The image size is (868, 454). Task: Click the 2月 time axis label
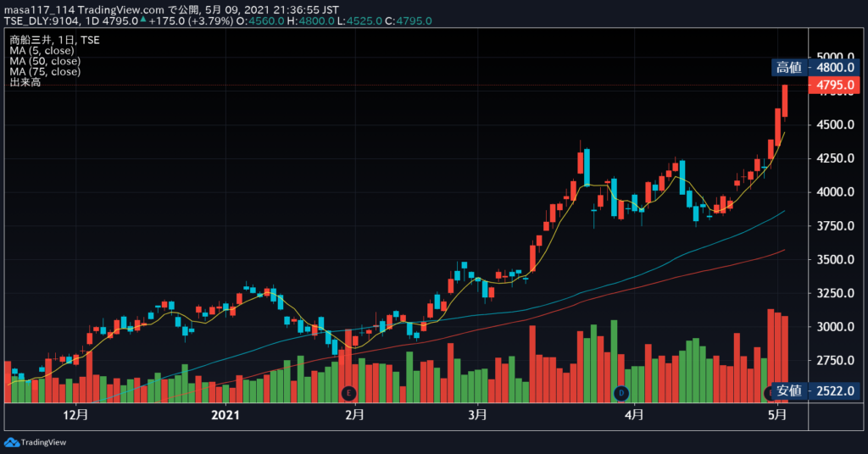tap(354, 415)
